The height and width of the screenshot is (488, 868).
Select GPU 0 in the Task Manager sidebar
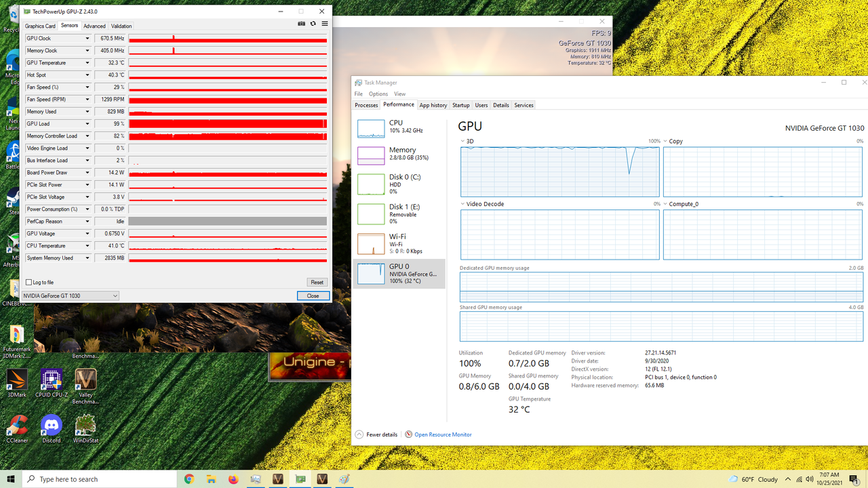click(399, 274)
